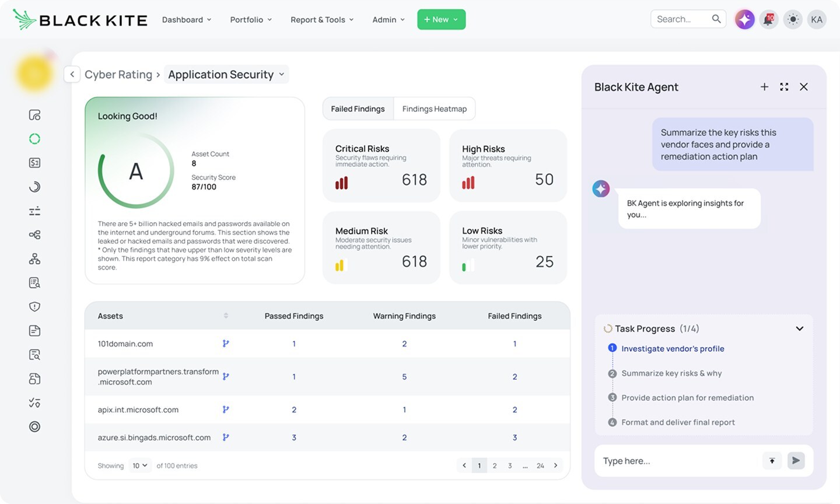Open the green circle Cyber Rating sidebar icon

point(34,139)
